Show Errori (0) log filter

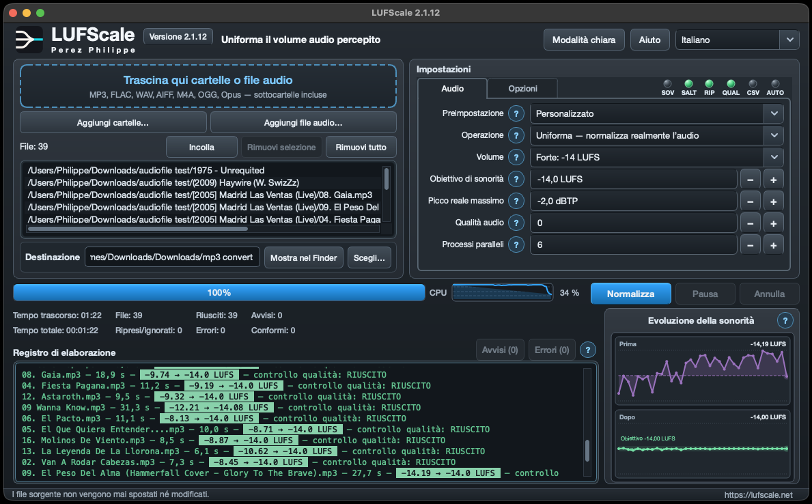point(552,350)
